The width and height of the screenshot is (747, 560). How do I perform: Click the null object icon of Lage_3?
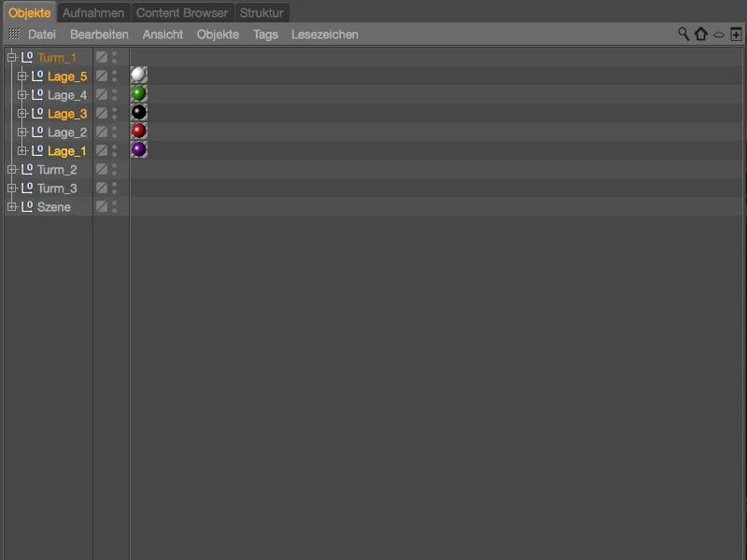point(37,113)
